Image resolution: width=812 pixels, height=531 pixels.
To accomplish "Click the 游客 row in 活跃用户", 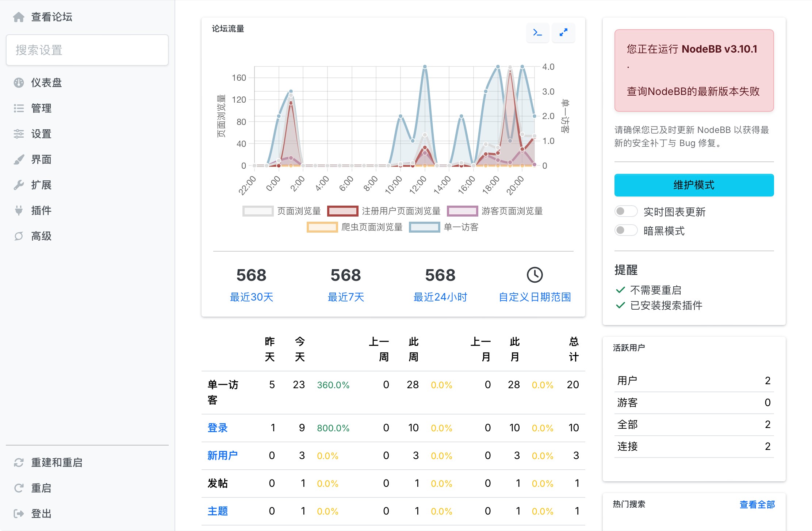I will [x=694, y=402].
